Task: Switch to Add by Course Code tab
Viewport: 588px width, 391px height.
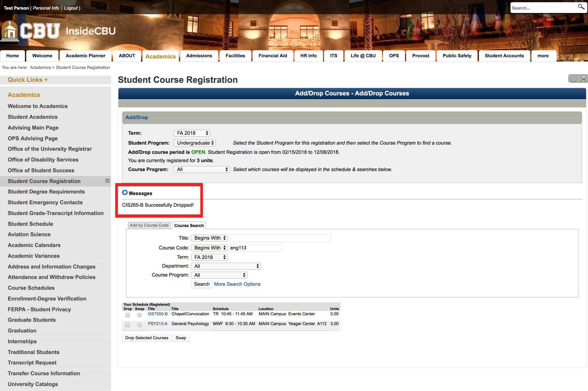Action: coord(149,225)
